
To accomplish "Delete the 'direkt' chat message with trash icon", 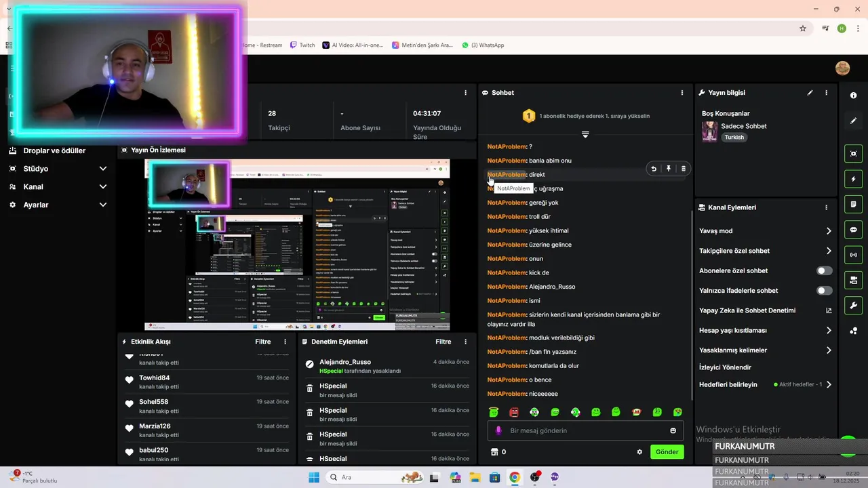I will pyautogui.click(x=684, y=169).
